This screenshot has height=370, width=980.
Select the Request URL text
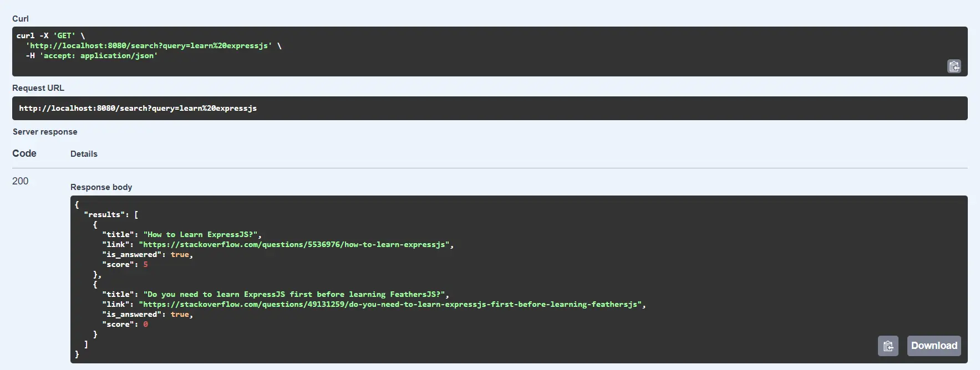[x=138, y=108]
